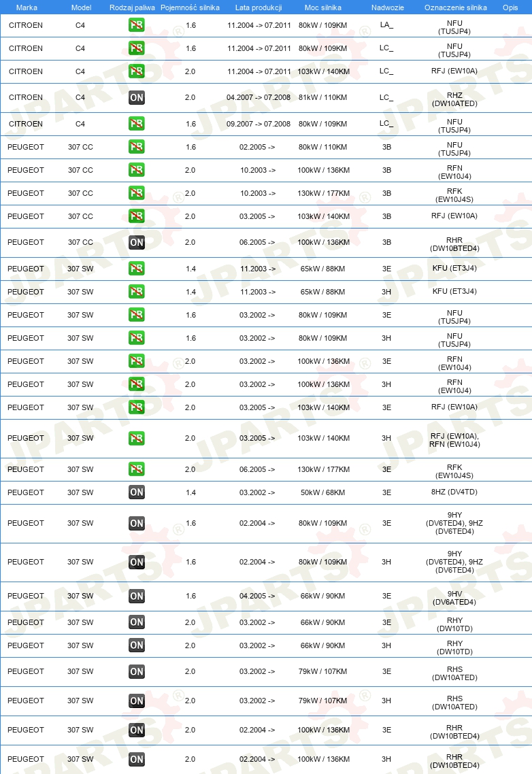This screenshot has width=532, height=774.
Task: Click petrol icon for 307 CC 03.2005 RFJ
Action: 136,217
